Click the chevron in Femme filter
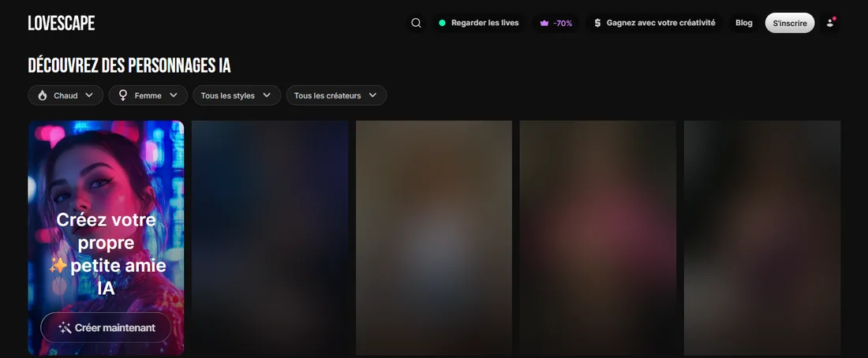Image resolution: width=868 pixels, height=358 pixels. click(x=174, y=95)
